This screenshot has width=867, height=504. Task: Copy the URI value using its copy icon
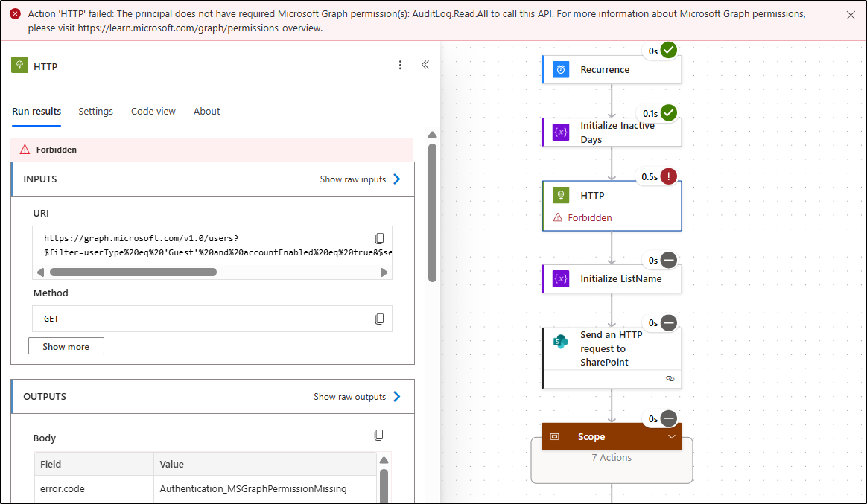coord(379,238)
